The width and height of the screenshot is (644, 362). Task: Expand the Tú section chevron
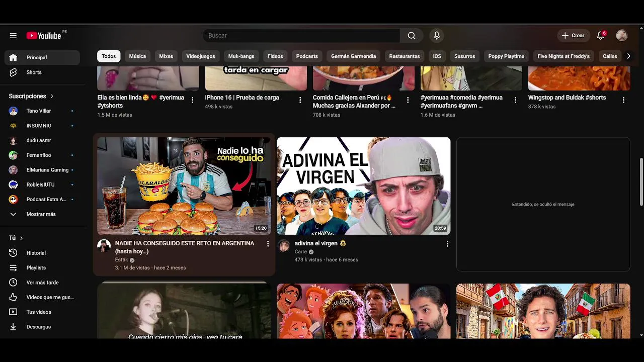tap(21, 238)
